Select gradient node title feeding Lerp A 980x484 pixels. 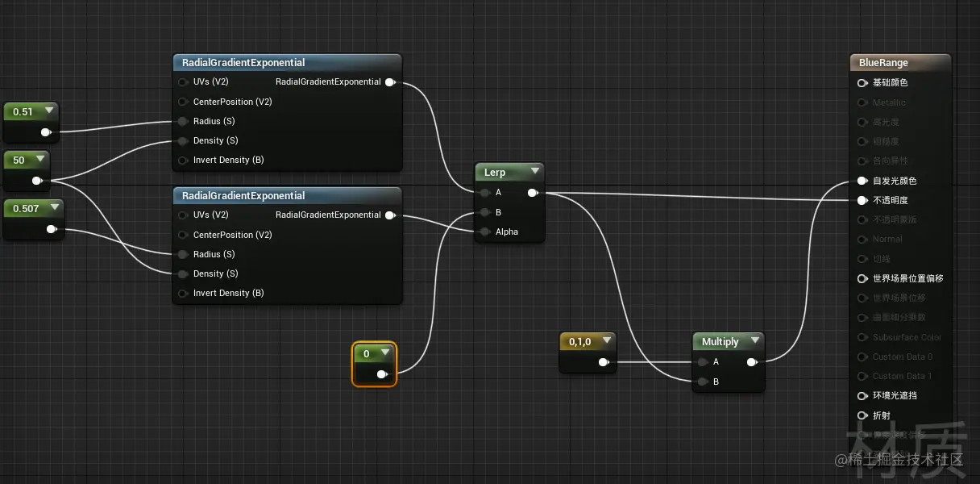pyautogui.click(x=243, y=63)
